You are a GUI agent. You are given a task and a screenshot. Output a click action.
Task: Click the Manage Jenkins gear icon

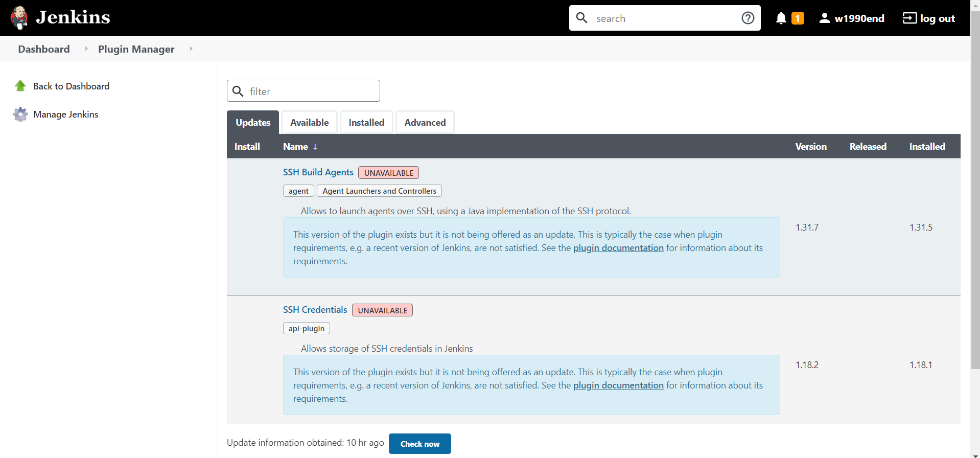pos(20,114)
